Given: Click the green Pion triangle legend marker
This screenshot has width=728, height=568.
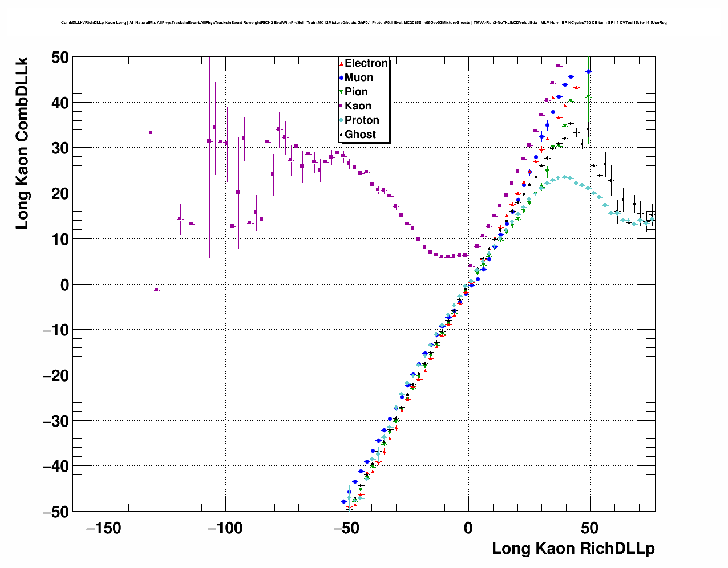Looking at the screenshot, I should pyautogui.click(x=341, y=92).
